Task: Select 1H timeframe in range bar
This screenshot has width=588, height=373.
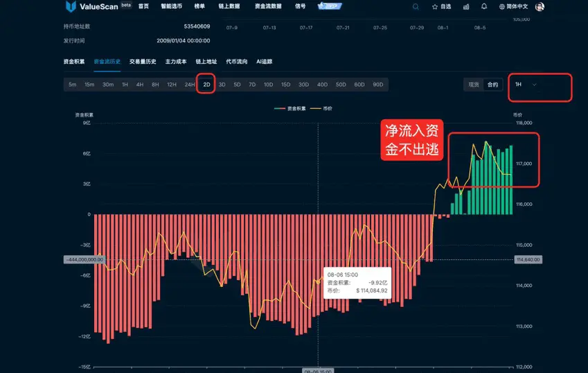Action: [x=125, y=85]
